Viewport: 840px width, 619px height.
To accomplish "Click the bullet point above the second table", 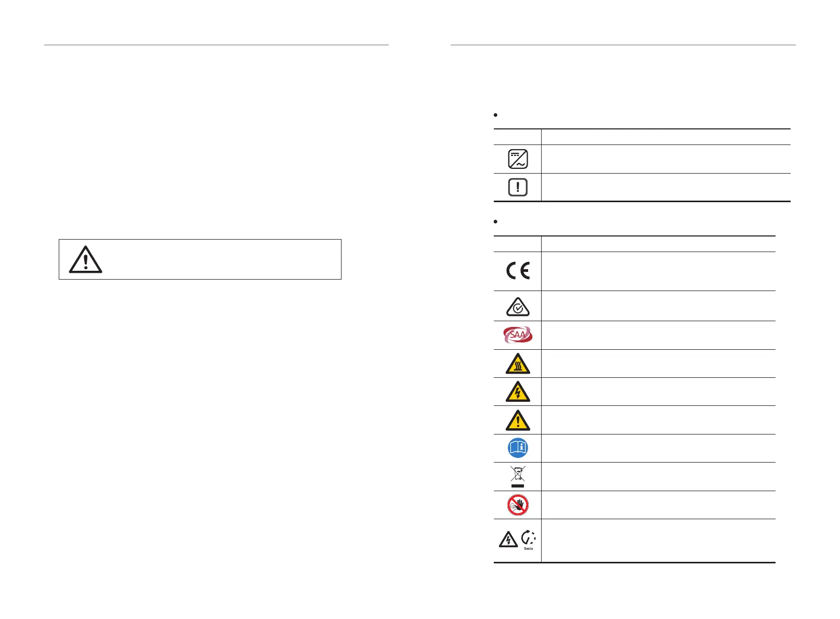I will click(496, 221).
